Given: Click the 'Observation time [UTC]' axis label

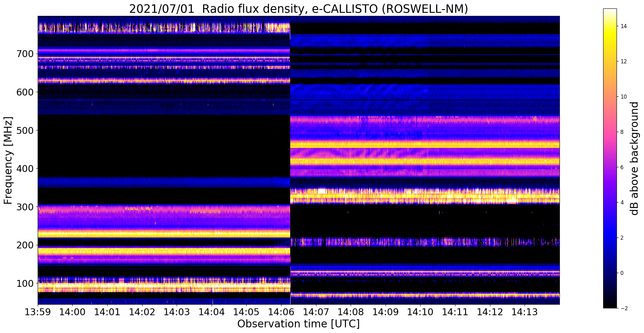Looking at the screenshot, I should point(299,324).
